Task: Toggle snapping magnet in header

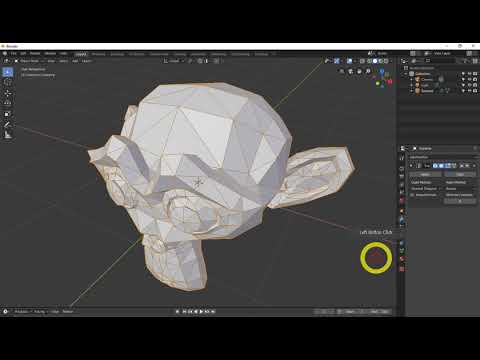Action: pyautogui.click(x=200, y=61)
